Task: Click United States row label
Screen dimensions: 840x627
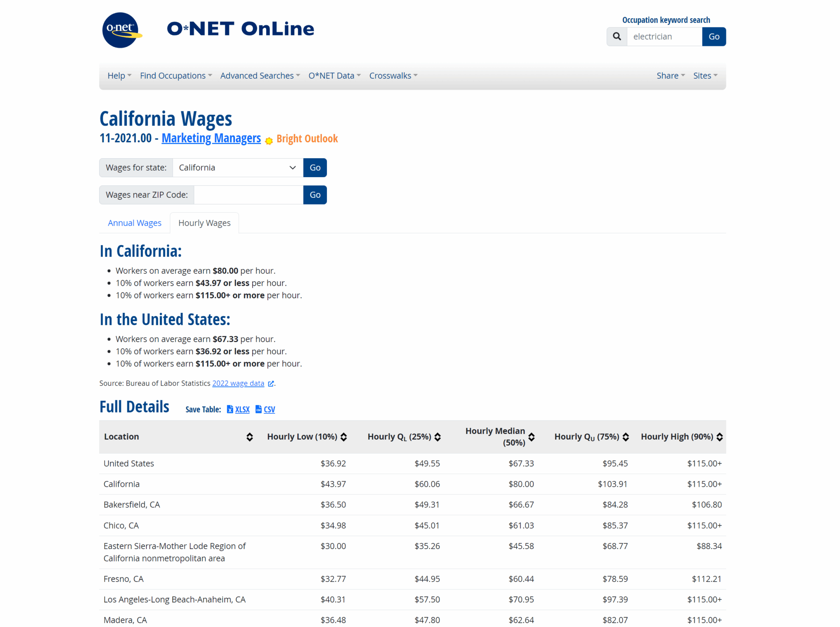Action: pos(129,463)
